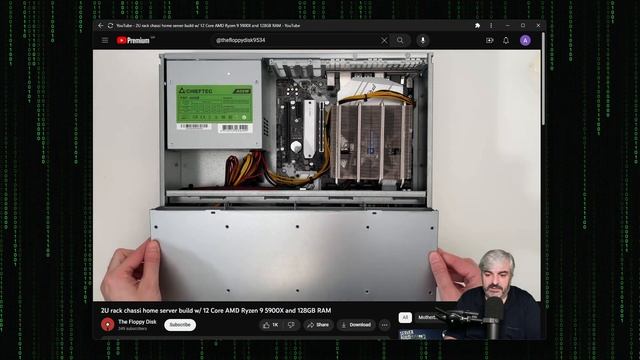Open the Create video icon
The height and width of the screenshot is (360, 640).
(489, 40)
